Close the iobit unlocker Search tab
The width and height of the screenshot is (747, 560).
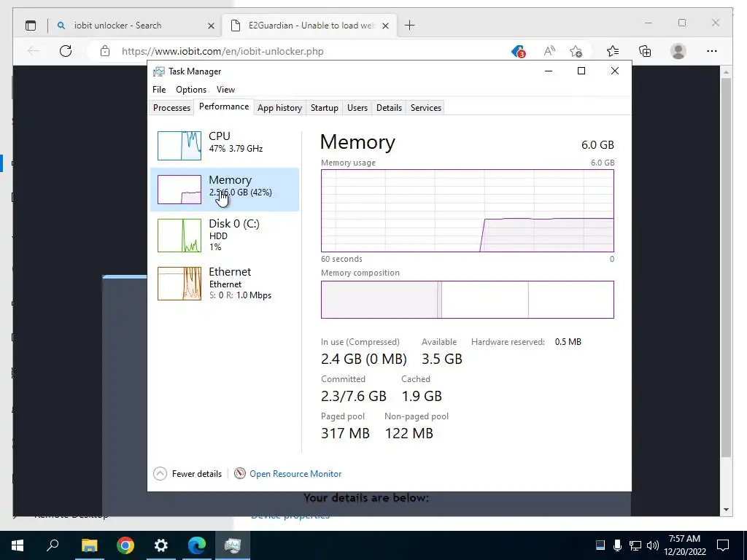click(x=211, y=26)
